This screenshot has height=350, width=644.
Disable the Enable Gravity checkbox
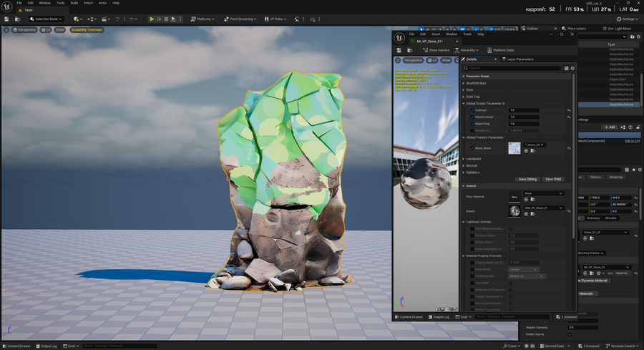(570, 334)
